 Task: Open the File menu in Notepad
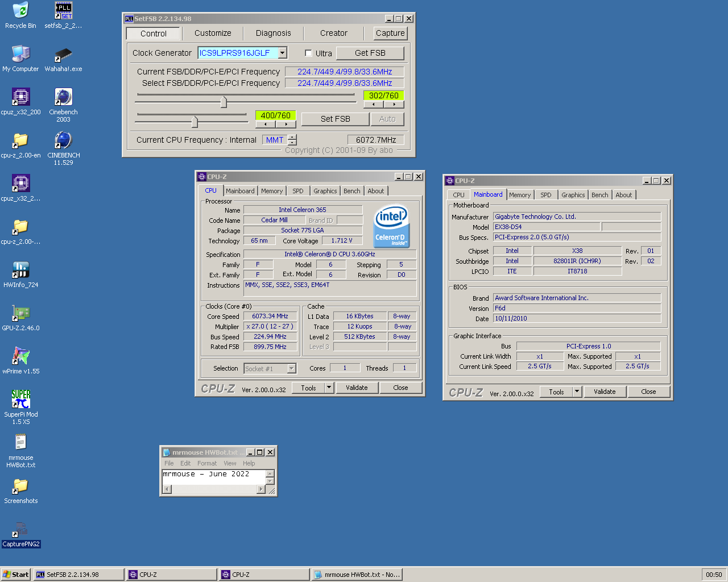169,463
